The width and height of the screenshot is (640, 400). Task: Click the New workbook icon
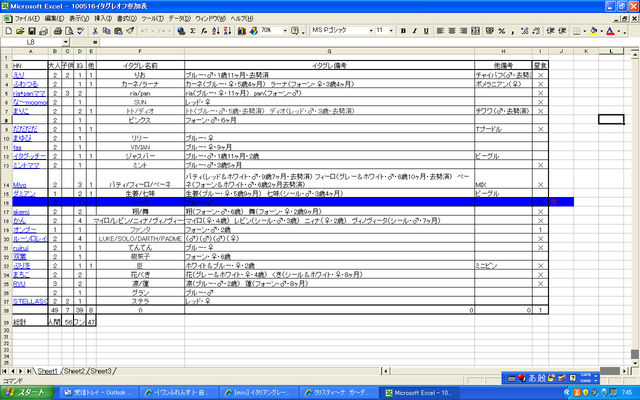coord(6,30)
